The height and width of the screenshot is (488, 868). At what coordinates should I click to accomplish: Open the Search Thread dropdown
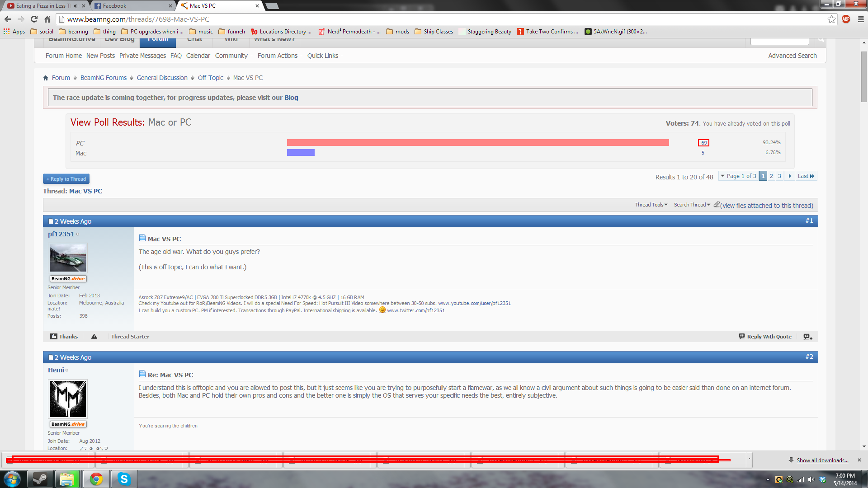click(692, 205)
